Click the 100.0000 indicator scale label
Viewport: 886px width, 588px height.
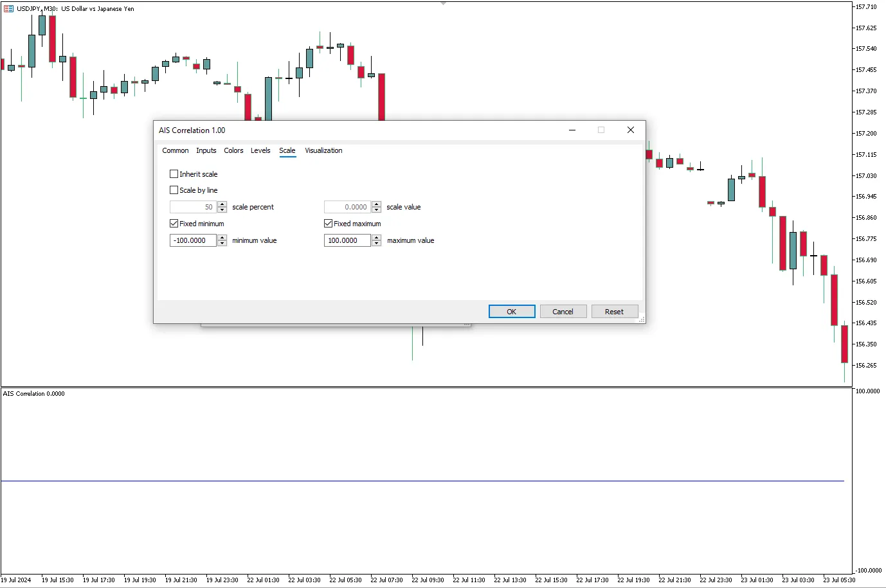tap(868, 391)
